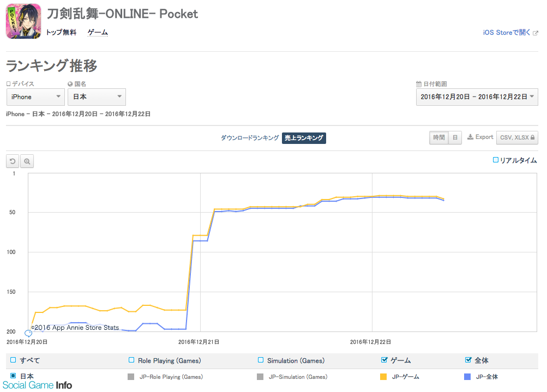This screenshot has width=547, height=392.
Task: Toggle the 日本 country checkbox
Action: (x=13, y=376)
